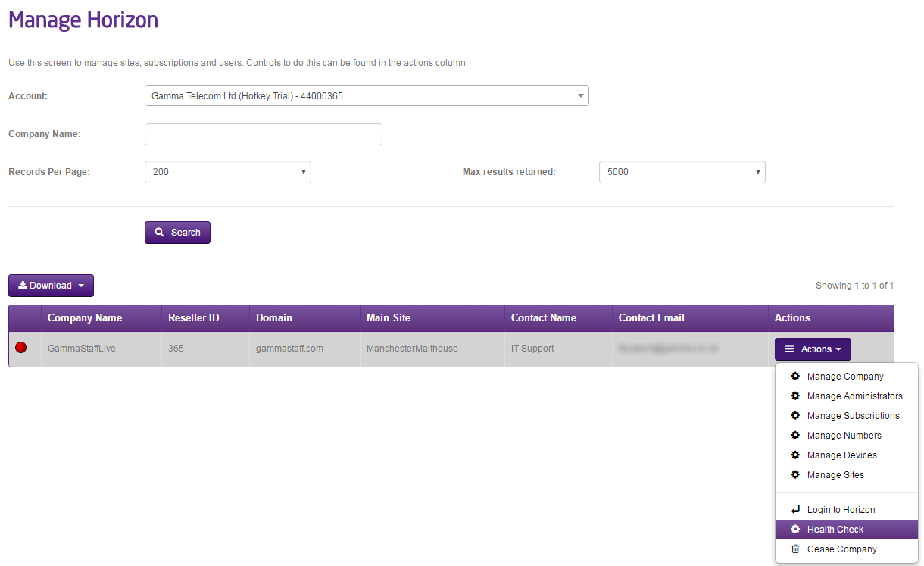Screen dimensions: 924x566
Task: Open the Records Per Page dropdown
Action: coord(228,172)
